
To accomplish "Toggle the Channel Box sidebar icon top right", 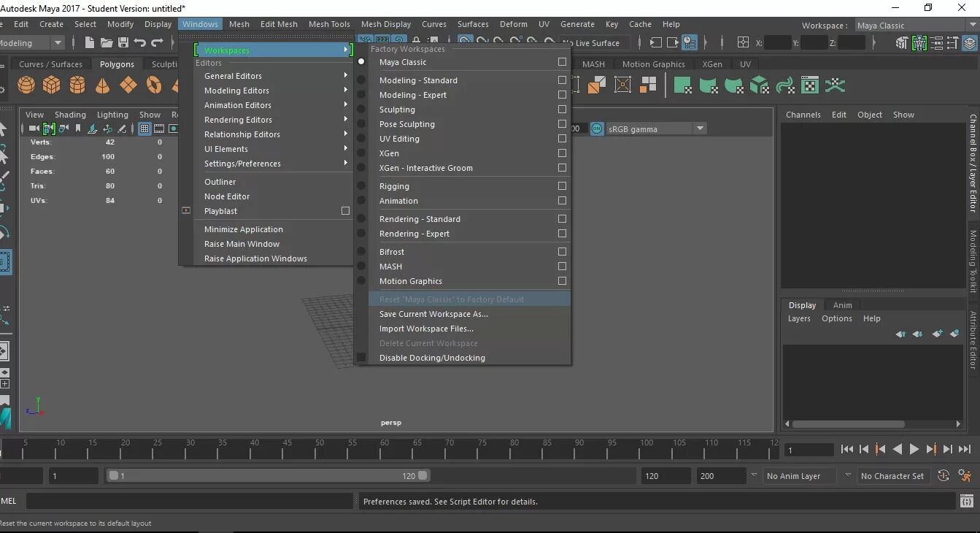I will pyautogui.click(x=970, y=43).
